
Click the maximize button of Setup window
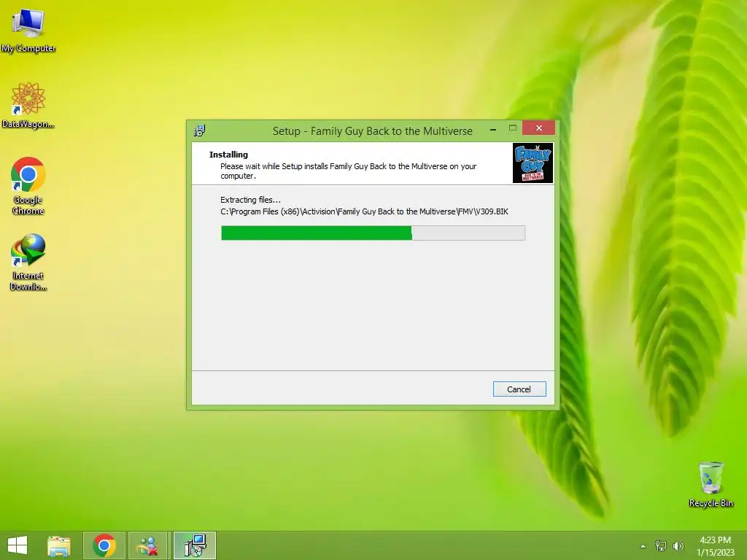click(513, 128)
